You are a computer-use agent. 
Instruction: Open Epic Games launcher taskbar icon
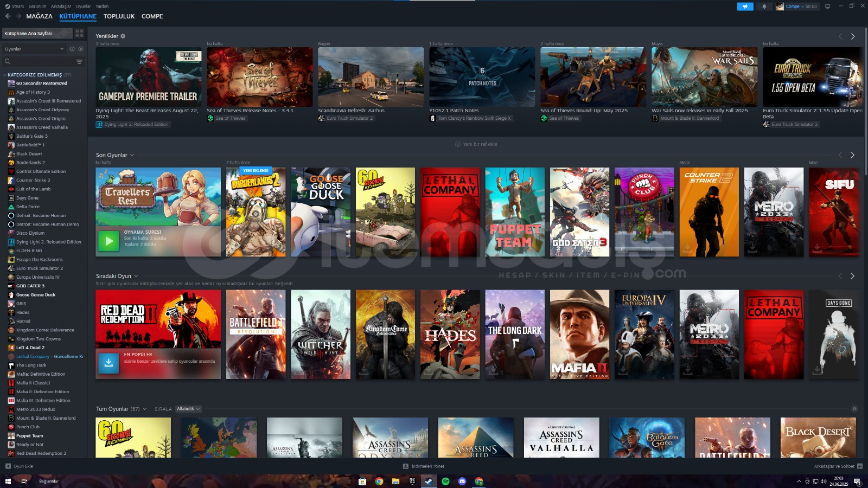pos(412,481)
